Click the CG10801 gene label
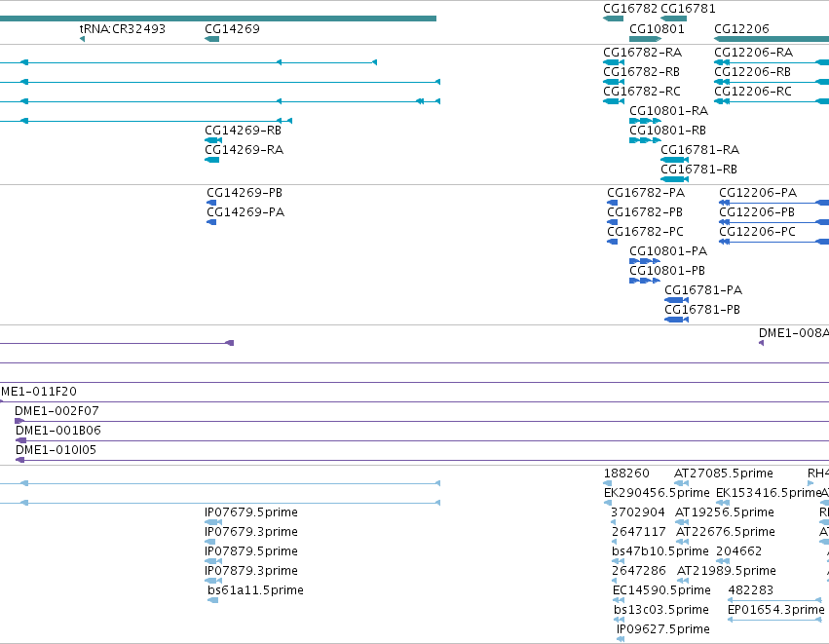The image size is (829, 644). click(x=657, y=28)
